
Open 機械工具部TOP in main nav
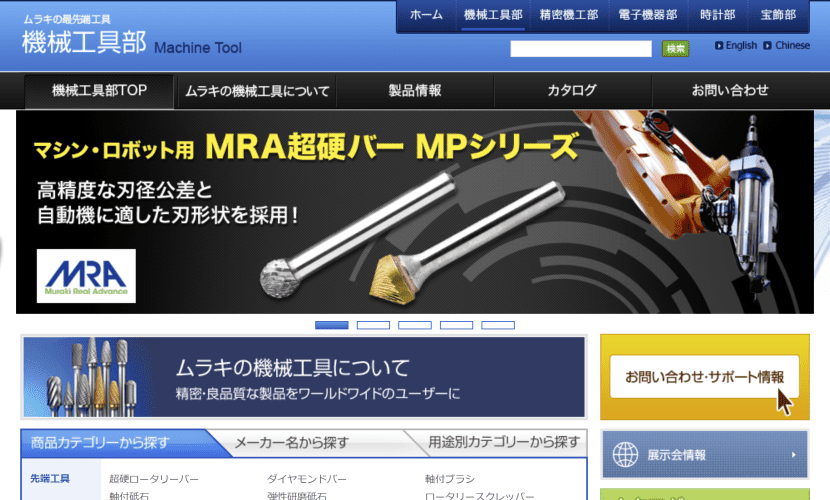(x=99, y=90)
